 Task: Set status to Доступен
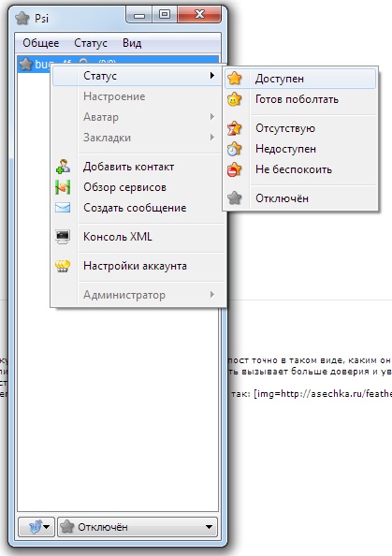(300, 79)
